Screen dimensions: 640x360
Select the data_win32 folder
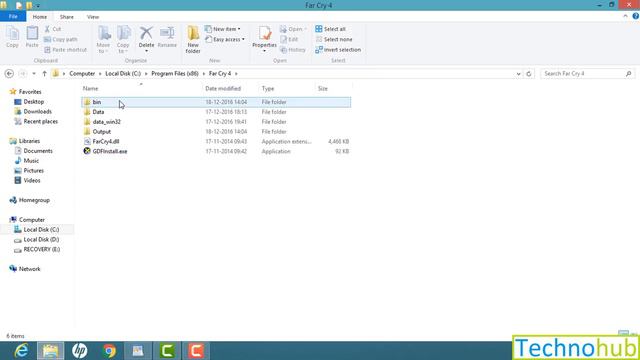pos(216,122)
